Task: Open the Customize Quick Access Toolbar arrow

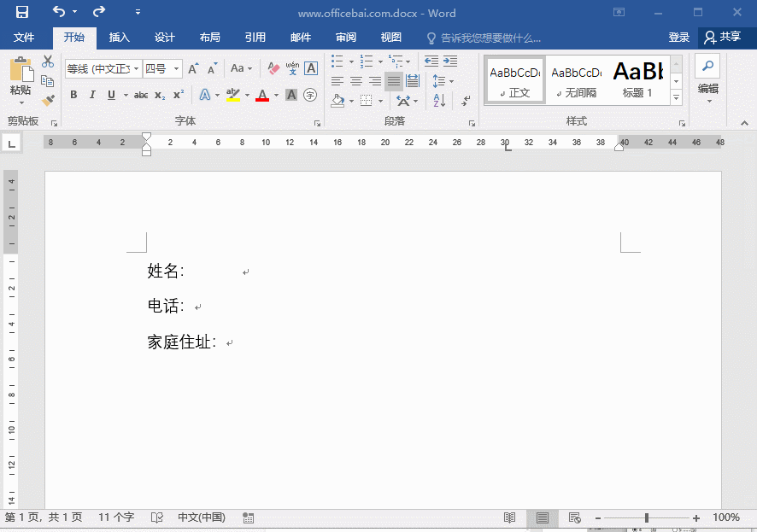Action: click(x=138, y=12)
